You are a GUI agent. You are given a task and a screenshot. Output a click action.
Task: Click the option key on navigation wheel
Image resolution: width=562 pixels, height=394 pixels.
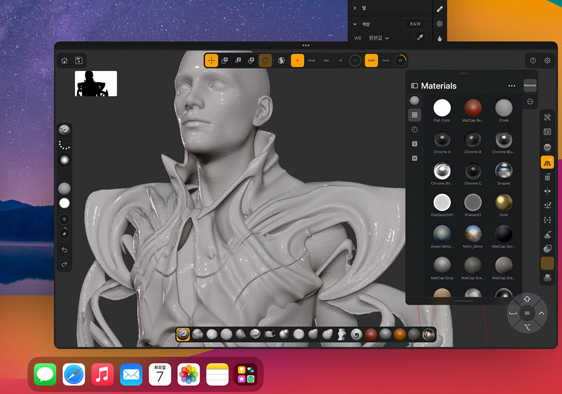point(527,327)
